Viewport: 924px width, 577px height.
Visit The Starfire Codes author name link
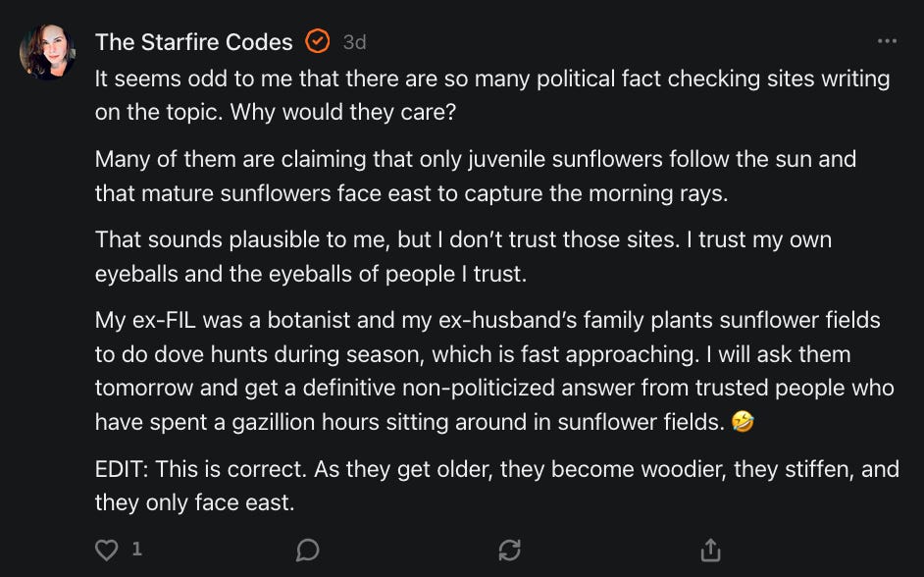click(x=193, y=42)
